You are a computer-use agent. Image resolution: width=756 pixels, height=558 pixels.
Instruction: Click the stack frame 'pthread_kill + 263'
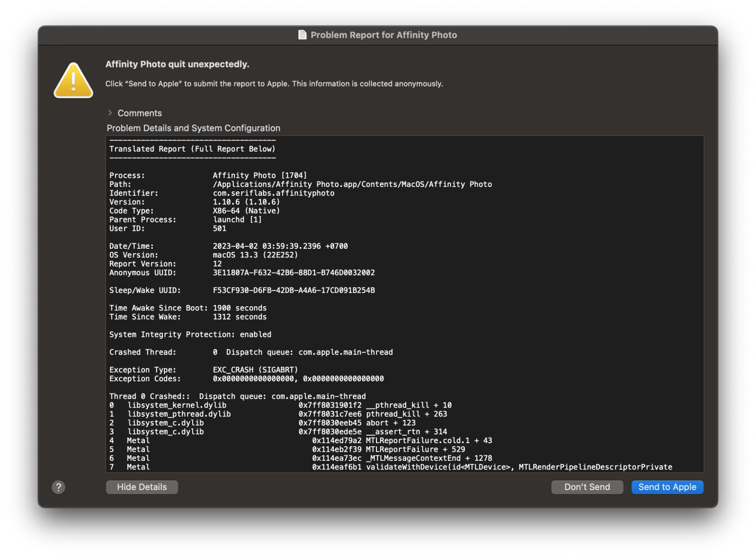tap(407, 414)
